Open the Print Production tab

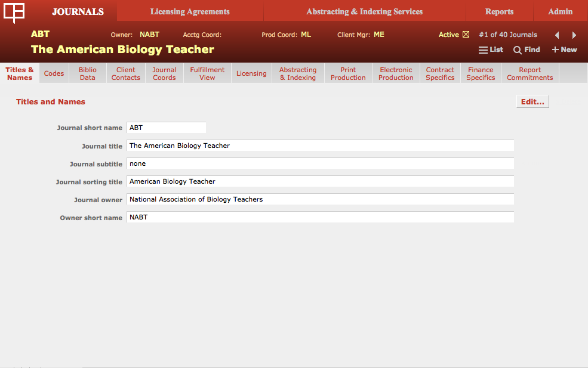[348, 73]
